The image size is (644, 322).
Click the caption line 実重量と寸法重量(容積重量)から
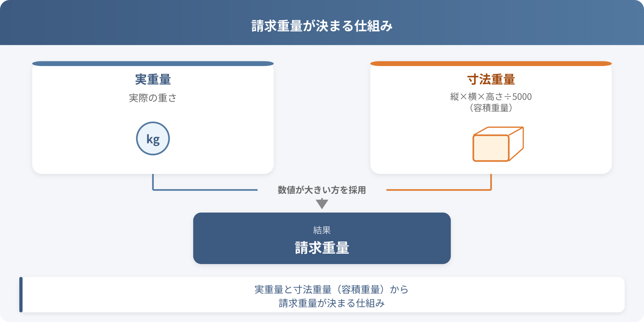(331, 289)
